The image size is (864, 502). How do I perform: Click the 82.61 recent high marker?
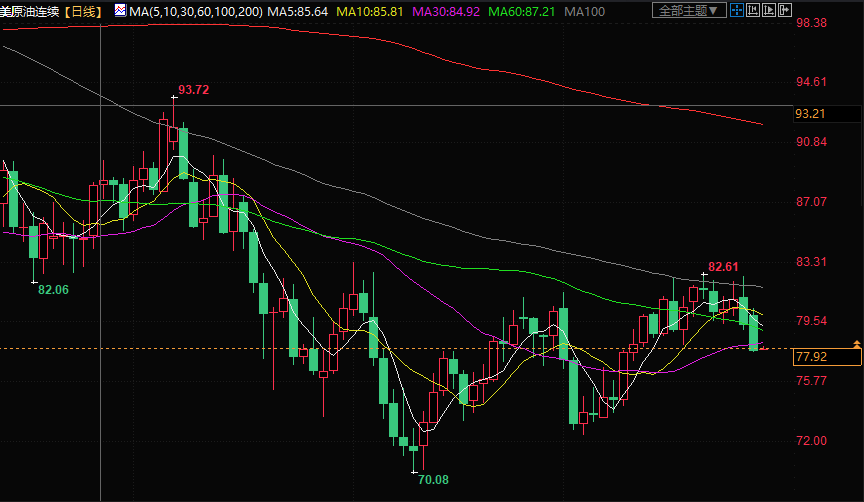tap(723, 267)
